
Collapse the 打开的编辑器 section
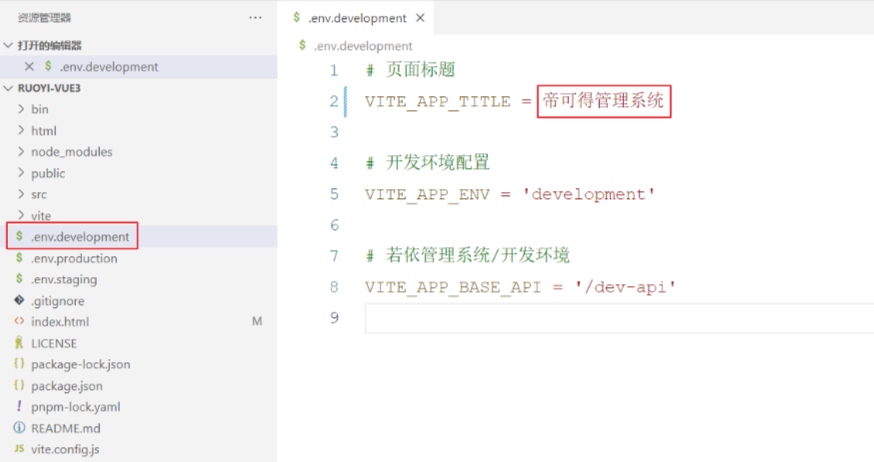tap(9, 46)
